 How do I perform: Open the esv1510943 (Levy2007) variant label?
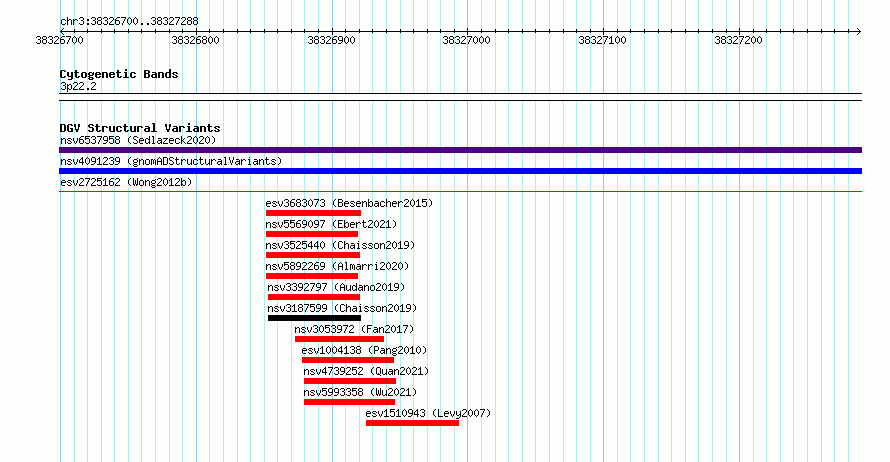click(x=428, y=413)
